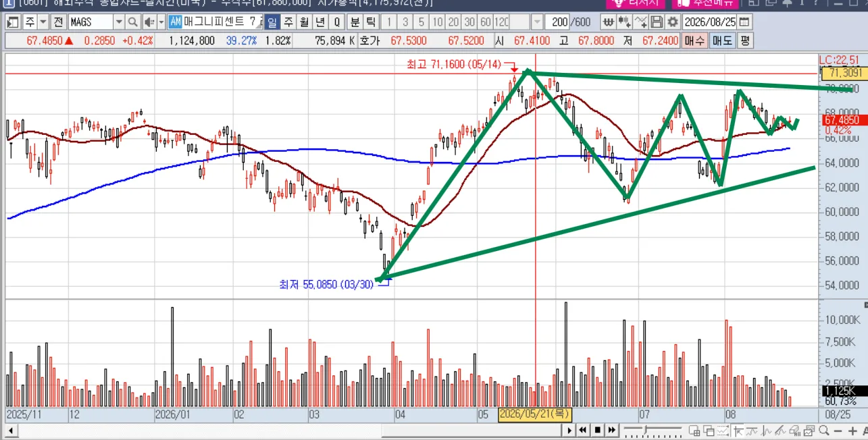Select the tick 틱 chart button

pyautogui.click(x=371, y=22)
